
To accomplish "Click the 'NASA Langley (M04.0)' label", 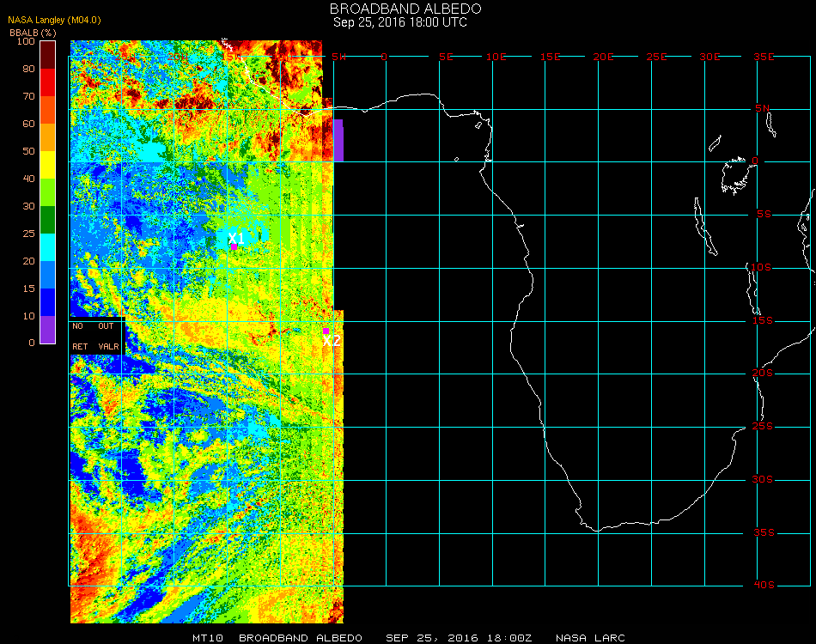I will click(x=54, y=21).
